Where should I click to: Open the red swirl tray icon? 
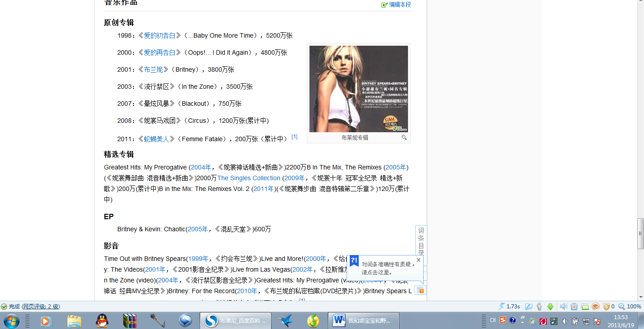(543, 321)
